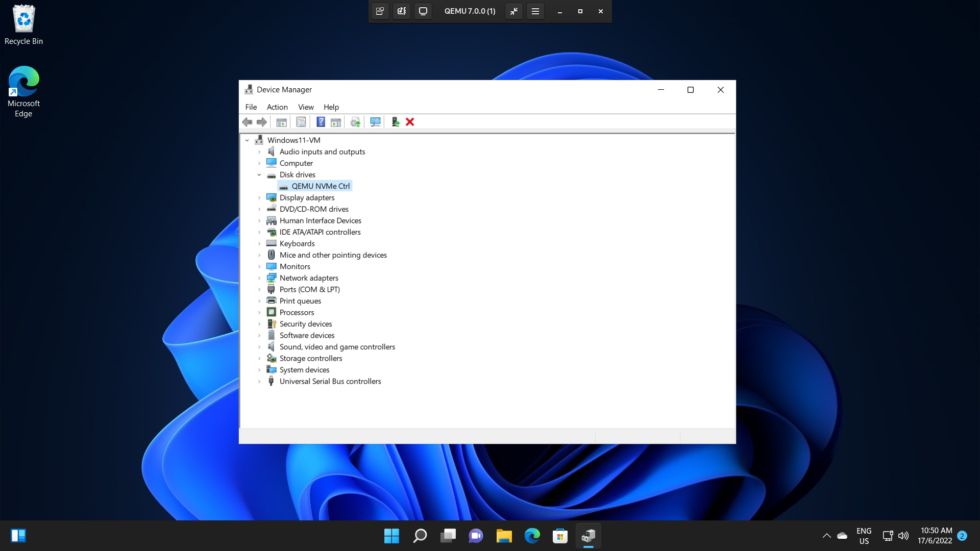The width and height of the screenshot is (980, 551).
Task: Expand Network adapters category
Action: [259, 278]
